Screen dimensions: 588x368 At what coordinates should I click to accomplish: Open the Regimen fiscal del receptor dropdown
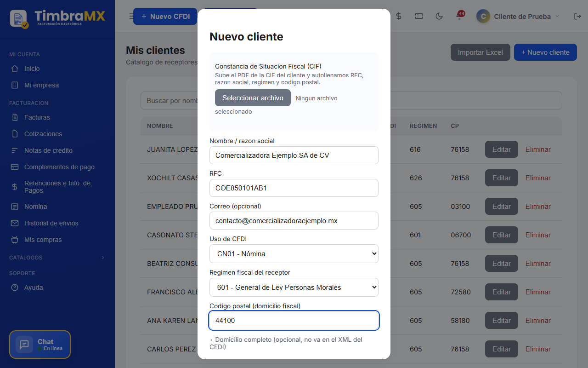pyautogui.click(x=294, y=287)
